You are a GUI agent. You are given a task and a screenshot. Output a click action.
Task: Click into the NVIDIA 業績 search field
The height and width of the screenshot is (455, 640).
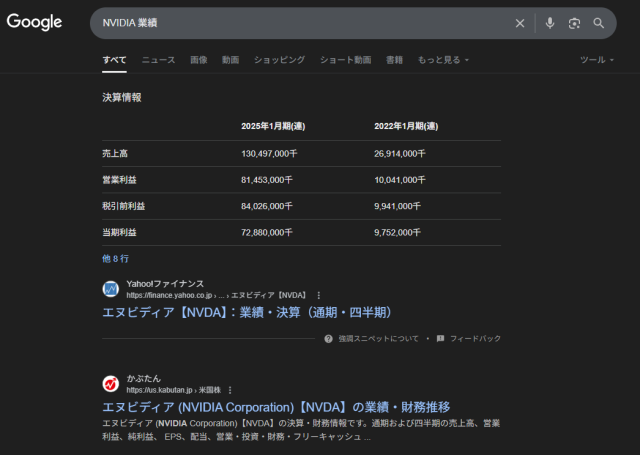[x=300, y=23]
